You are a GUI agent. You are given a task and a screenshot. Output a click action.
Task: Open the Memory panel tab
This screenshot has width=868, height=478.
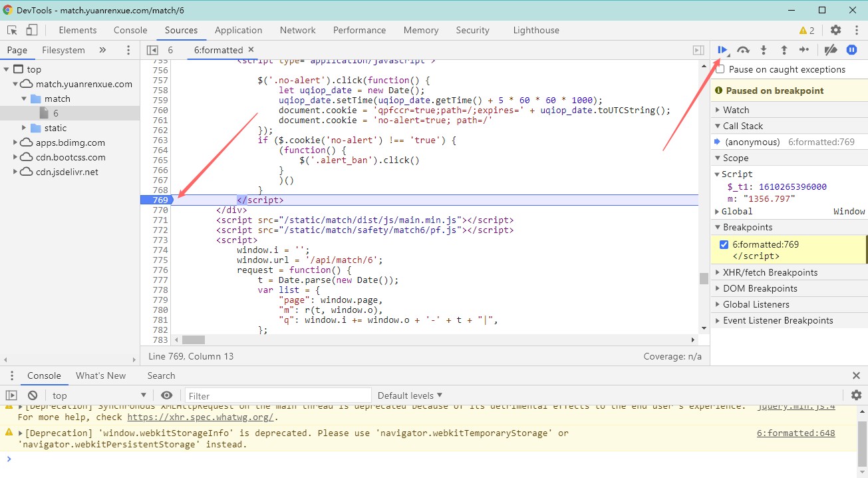pos(420,30)
